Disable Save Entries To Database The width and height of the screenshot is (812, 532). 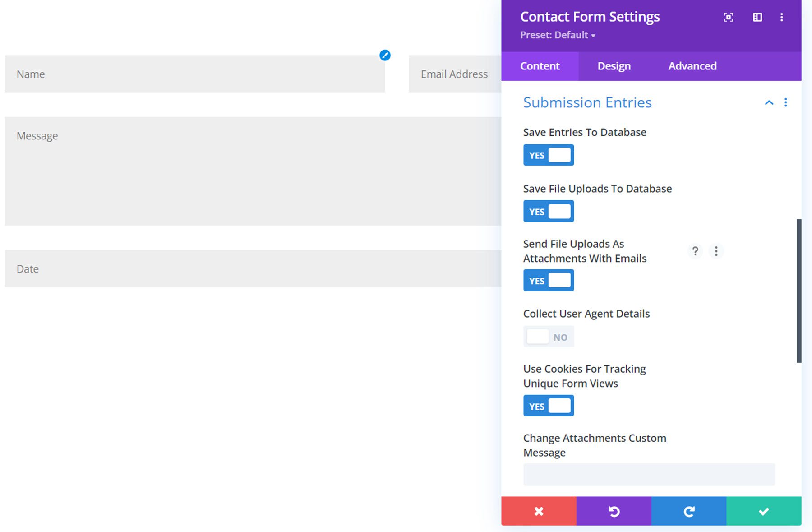pos(548,155)
